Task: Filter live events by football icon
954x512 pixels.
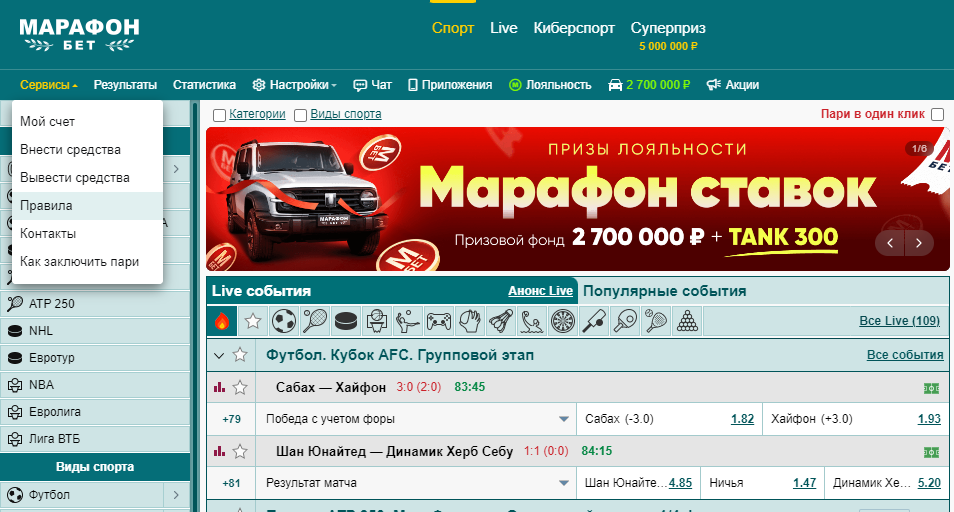Action: [284, 321]
